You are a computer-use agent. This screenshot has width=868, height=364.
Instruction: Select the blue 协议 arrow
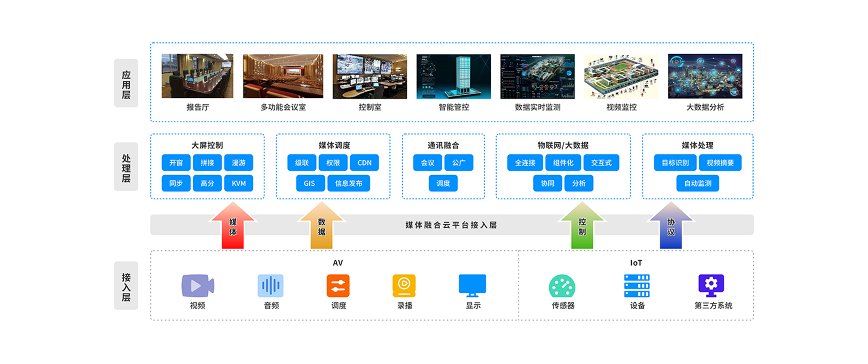click(x=671, y=225)
